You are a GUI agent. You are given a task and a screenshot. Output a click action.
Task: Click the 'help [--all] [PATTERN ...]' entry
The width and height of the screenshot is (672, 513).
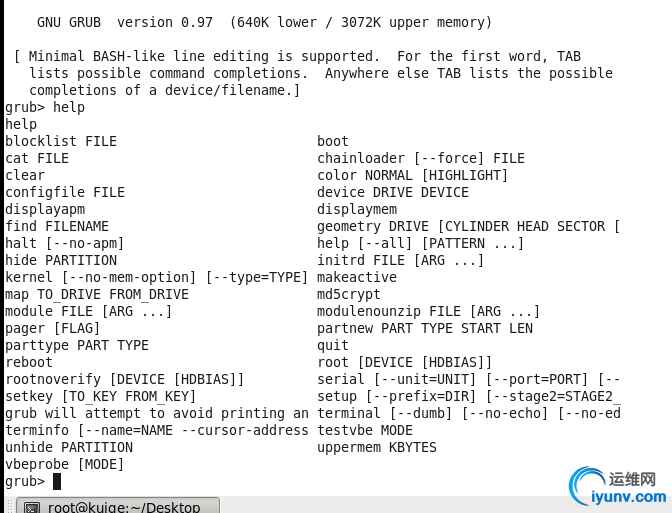(420, 243)
